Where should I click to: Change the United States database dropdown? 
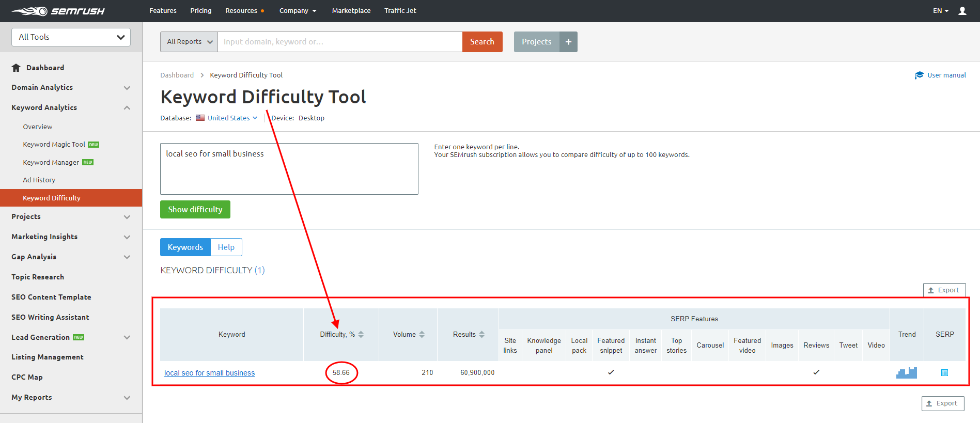232,118
